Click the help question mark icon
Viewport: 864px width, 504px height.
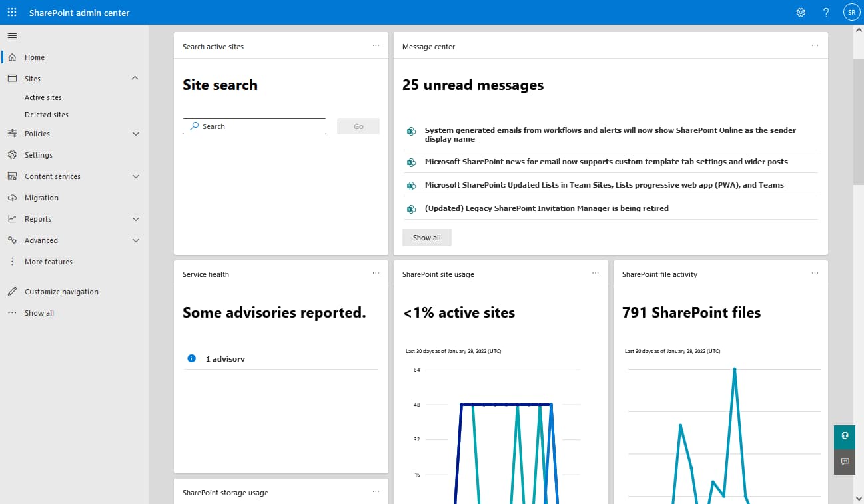(826, 13)
